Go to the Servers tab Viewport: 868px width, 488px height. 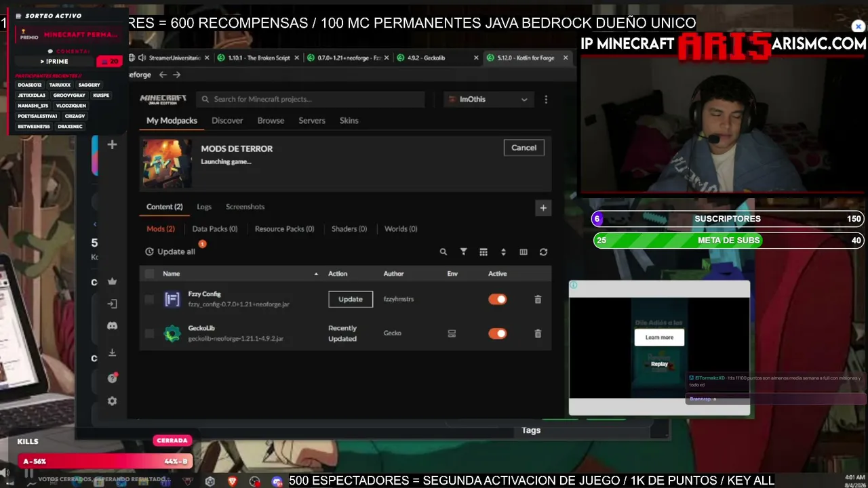tap(312, 121)
